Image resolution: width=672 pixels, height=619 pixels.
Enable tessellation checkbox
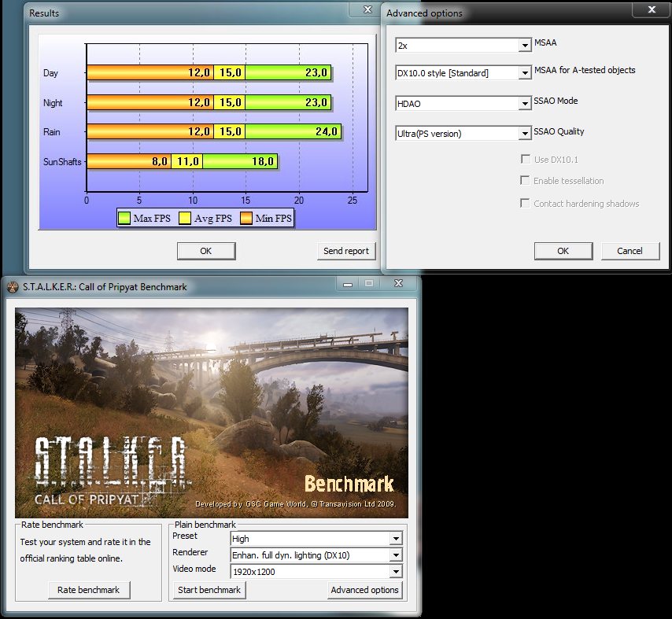click(525, 180)
